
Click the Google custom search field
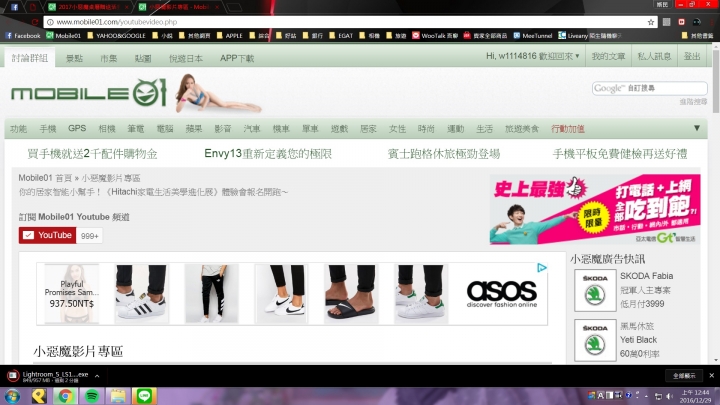click(x=649, y=88)
